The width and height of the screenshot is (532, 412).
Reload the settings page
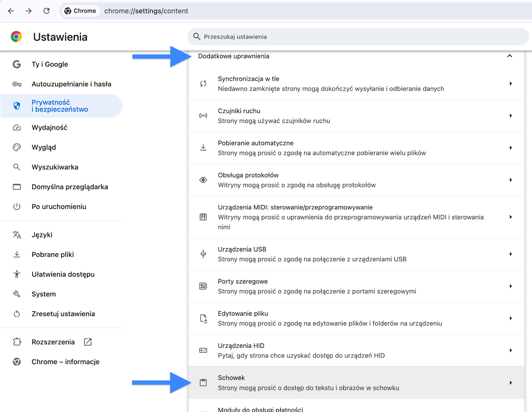coord(47,11)
